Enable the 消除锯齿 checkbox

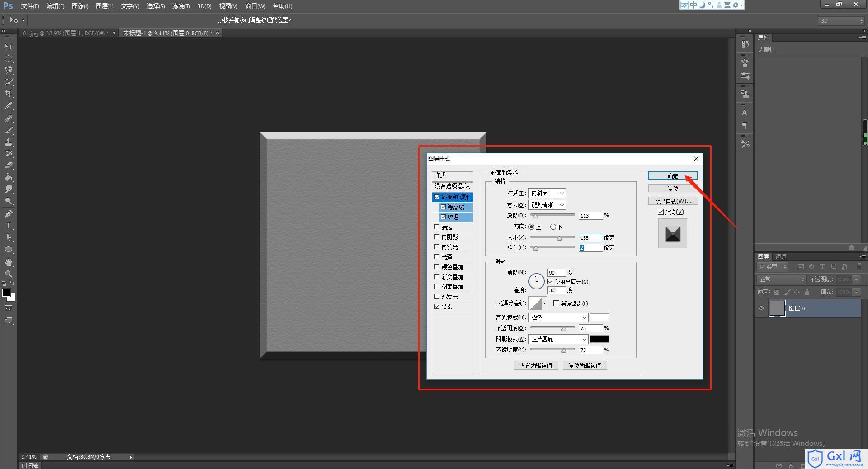click(556, 303)
